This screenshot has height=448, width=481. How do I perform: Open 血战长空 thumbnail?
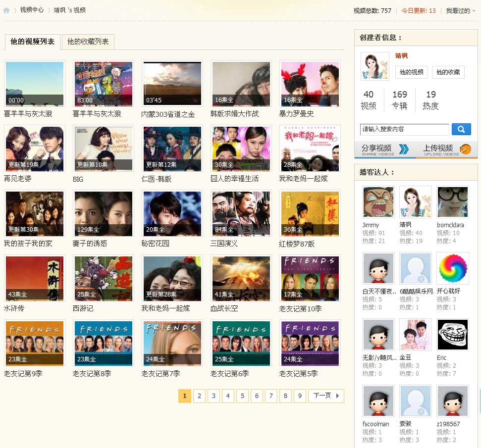tap(241, 278)
